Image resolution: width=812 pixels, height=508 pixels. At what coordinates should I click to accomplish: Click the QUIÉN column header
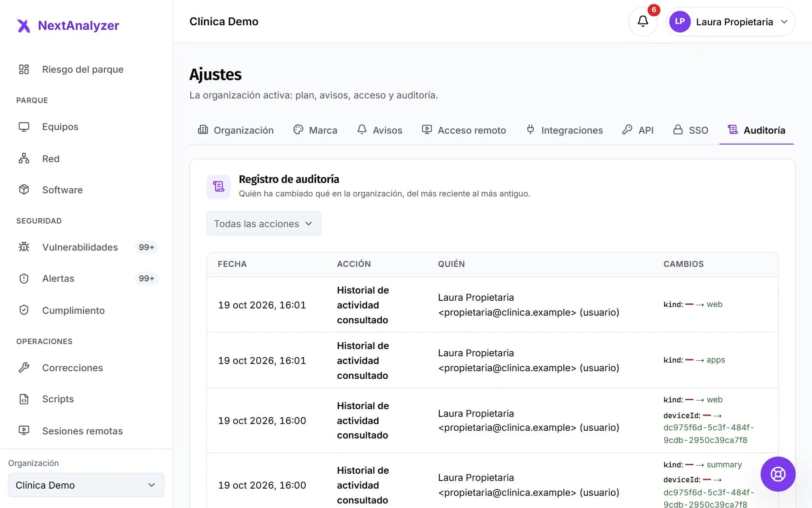[451, 264]
